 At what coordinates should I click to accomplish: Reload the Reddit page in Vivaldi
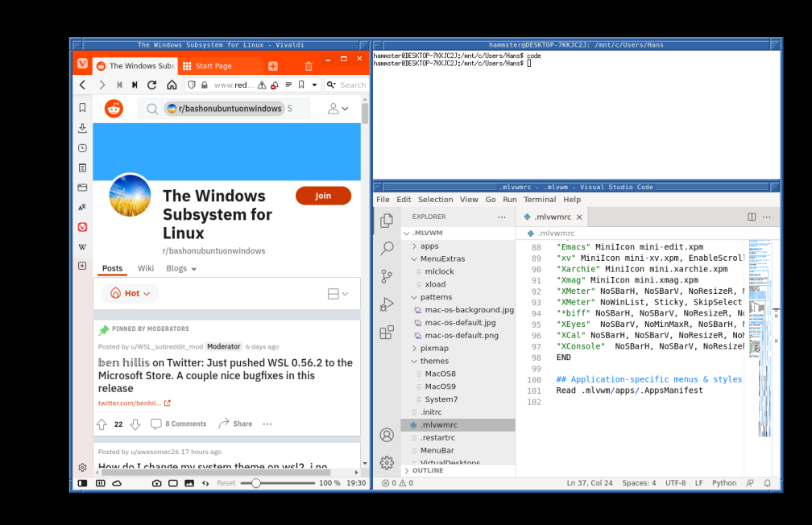151,85
